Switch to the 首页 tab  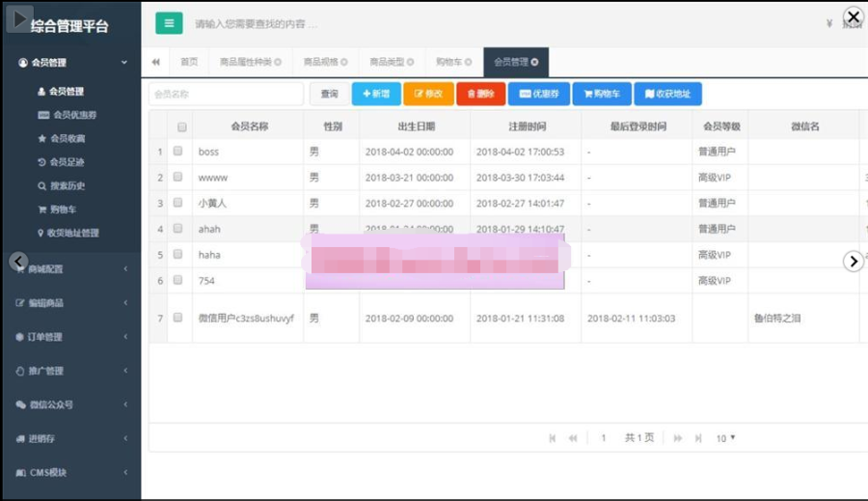click(x=189, y=62)
